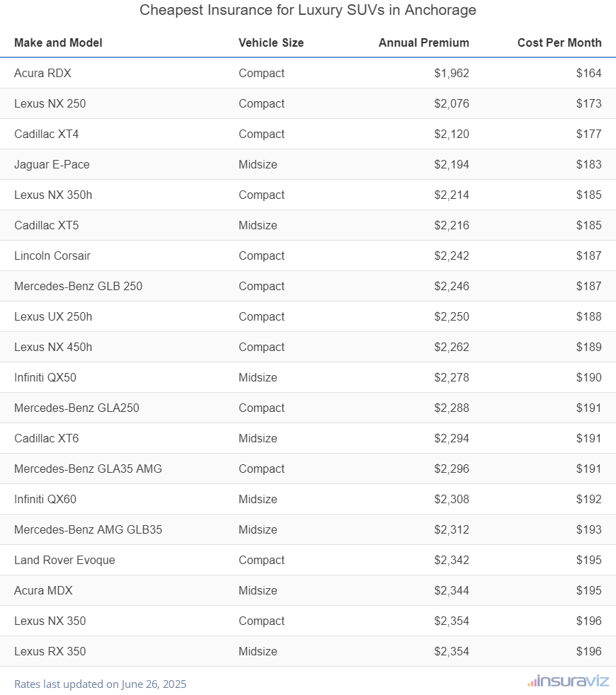The height and width of the screenshot is (695, 616).
Task: Sort by the Make and Model column
Action: pos(58,42)
